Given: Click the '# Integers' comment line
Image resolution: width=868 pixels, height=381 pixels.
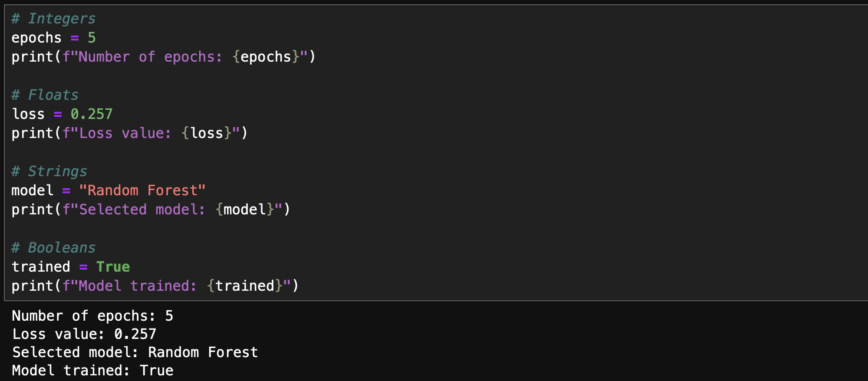Looking at the screenshot, I should click(53, 19).
